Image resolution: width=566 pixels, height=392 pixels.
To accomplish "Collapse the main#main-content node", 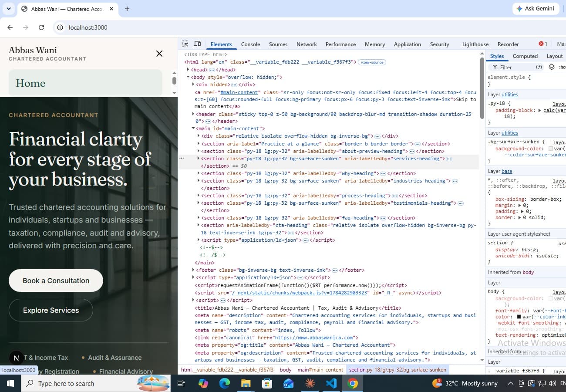I will [x=194, y=128].
